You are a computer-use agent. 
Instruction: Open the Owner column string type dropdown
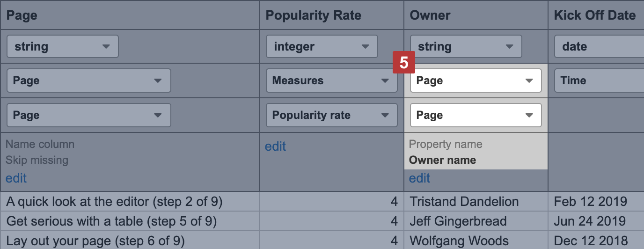pos(466,47)
